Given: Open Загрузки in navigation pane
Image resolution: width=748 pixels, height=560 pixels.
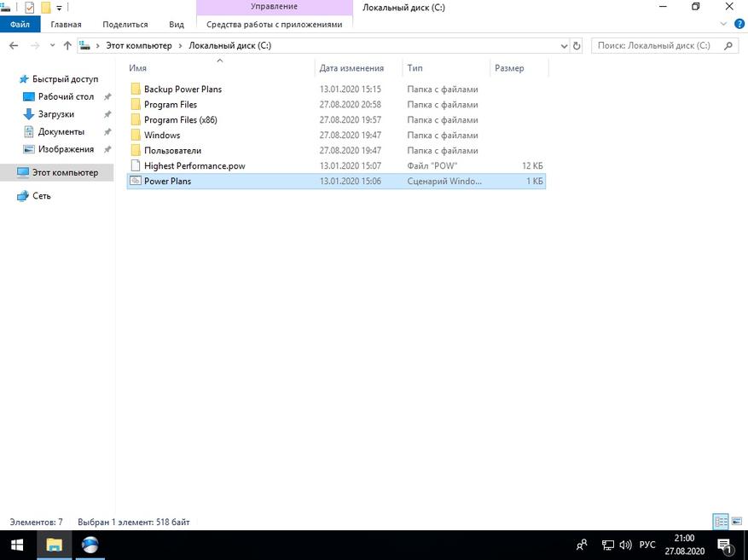Looking at the screenshot, I should (55, 114).
